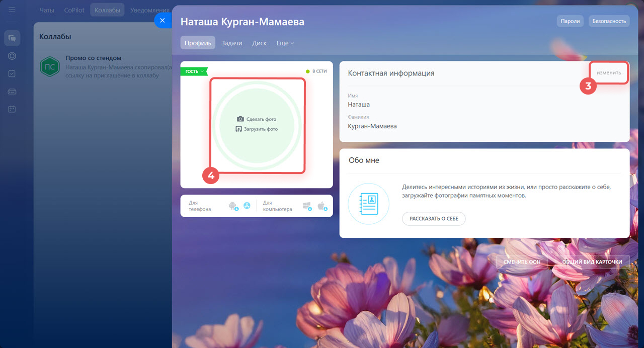Screen dimensions: 644x348
Task: Download the Windows desktop app
Action: (307, 206)
